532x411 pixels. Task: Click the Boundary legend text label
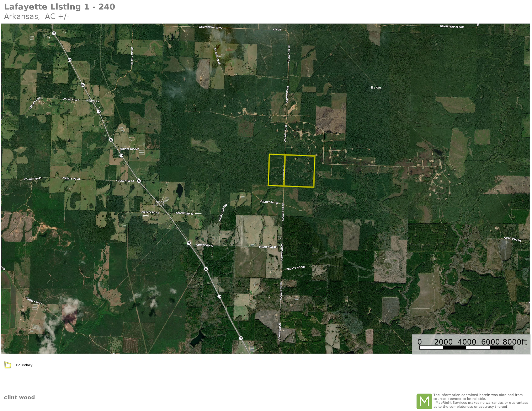[x=24, y=365]
